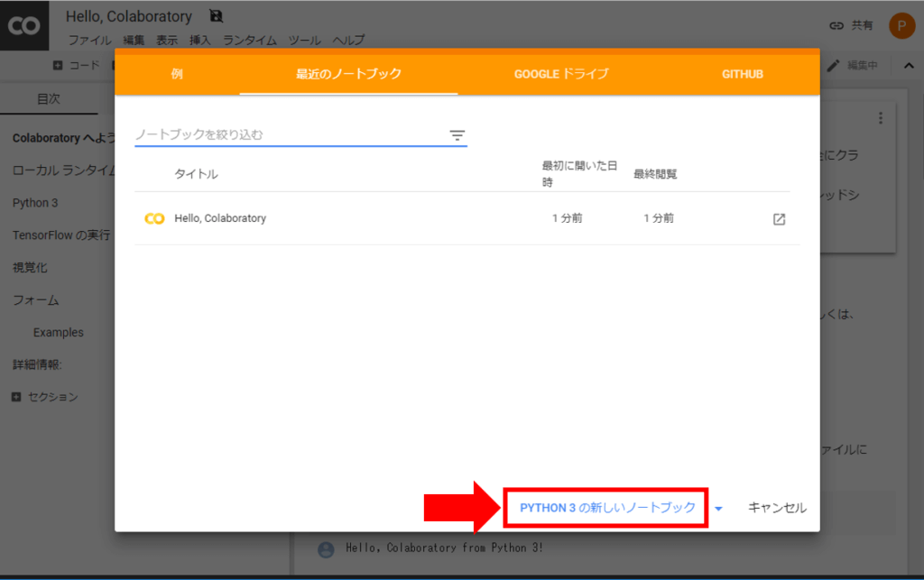Open the 表示 menu
Viewport: 924px width, 580px height.
[167, 40]
